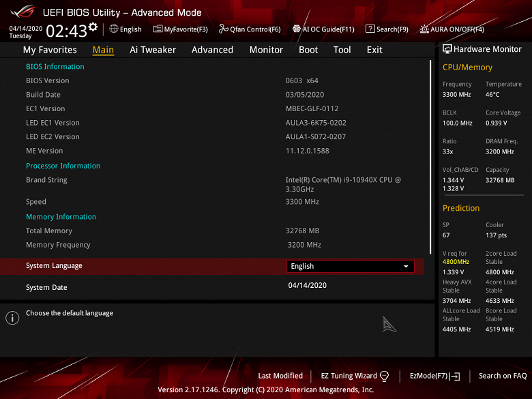Click MyFavorite(F3) label
The height and width of the screenshot is (399, 532).
point(186,29)
